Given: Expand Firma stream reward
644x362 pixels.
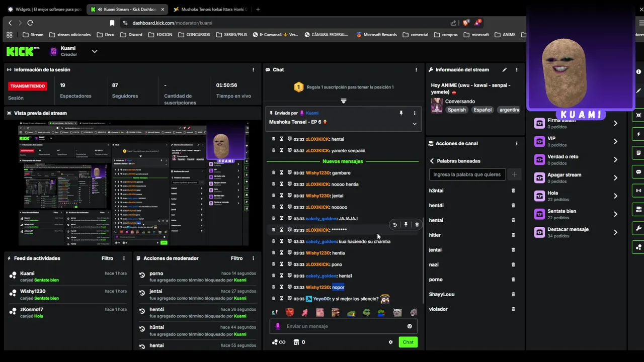Looking at the screenshot, I should click(615, 123).
